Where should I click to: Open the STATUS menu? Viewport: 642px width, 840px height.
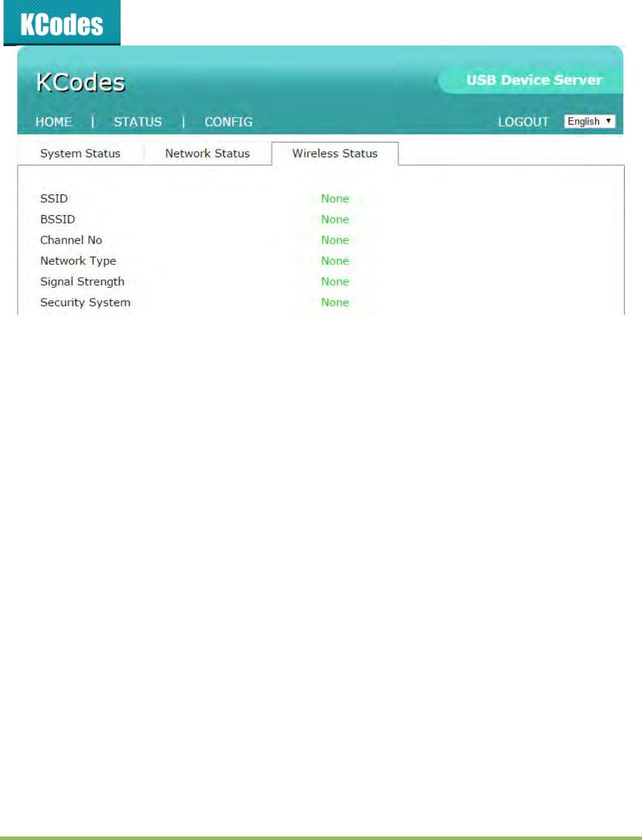click(138, 122)
